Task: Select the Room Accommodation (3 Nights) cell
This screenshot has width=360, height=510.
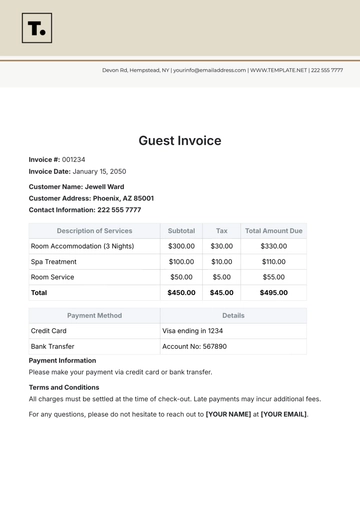Action: 94,246
